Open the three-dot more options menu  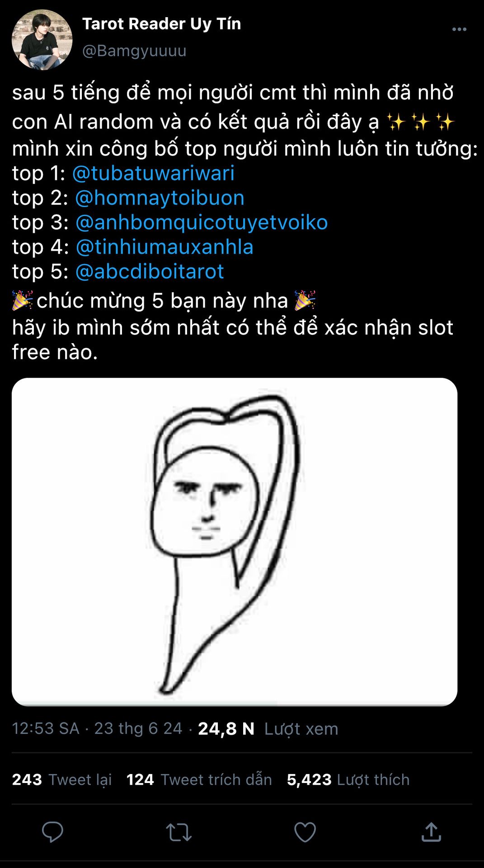point(459,29)
